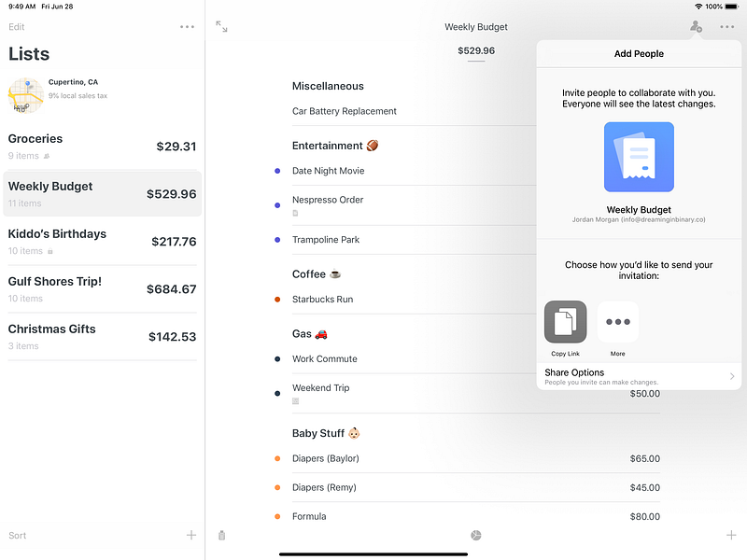This screenshot has width=747, height=560.
Task: Tap the Baby Stuff section header
Action: [326, 433]
